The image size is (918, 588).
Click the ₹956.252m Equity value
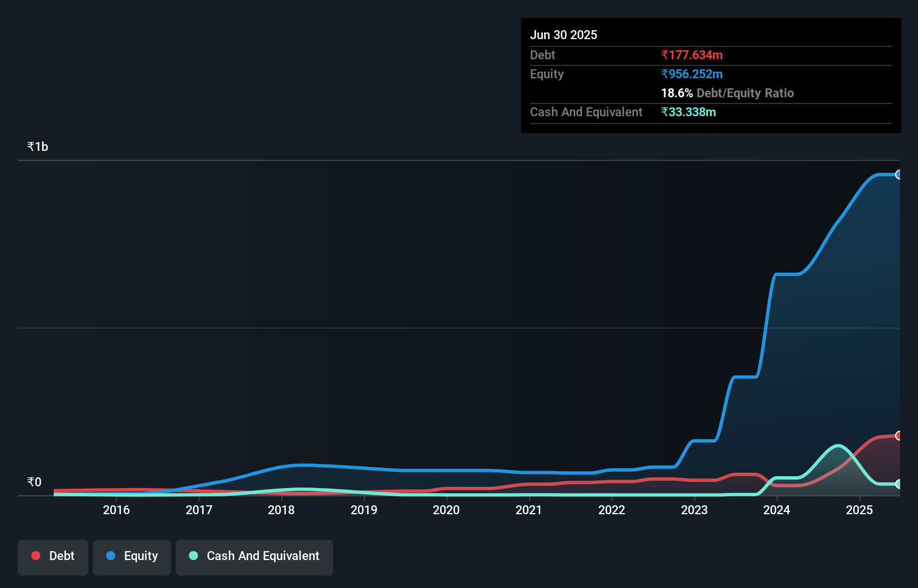pyautogui.click(x=692, y=74)
